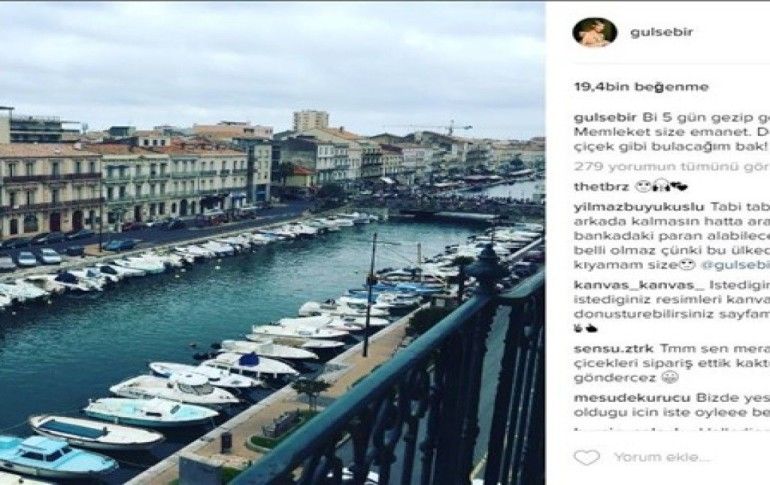Screen dimensions: 770x485
Task: Click the caption text starting 'Bi 5 gün'
Action: [x=702, y=117]
